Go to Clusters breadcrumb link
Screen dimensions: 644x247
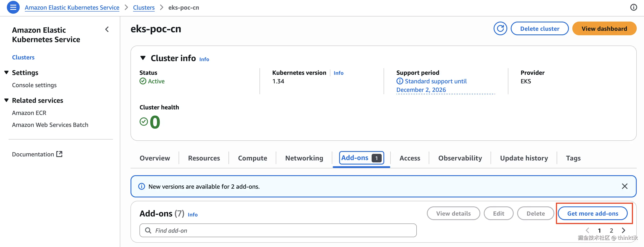[144, 7]
